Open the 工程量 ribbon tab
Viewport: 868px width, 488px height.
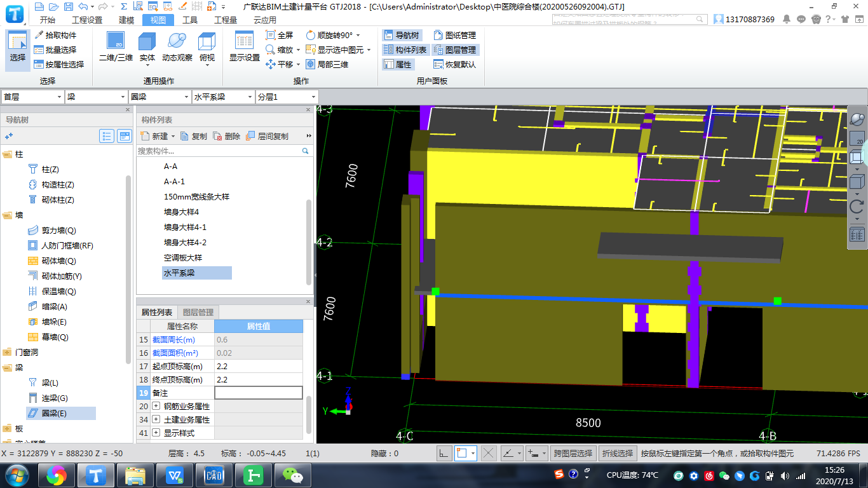click(226, 20)
